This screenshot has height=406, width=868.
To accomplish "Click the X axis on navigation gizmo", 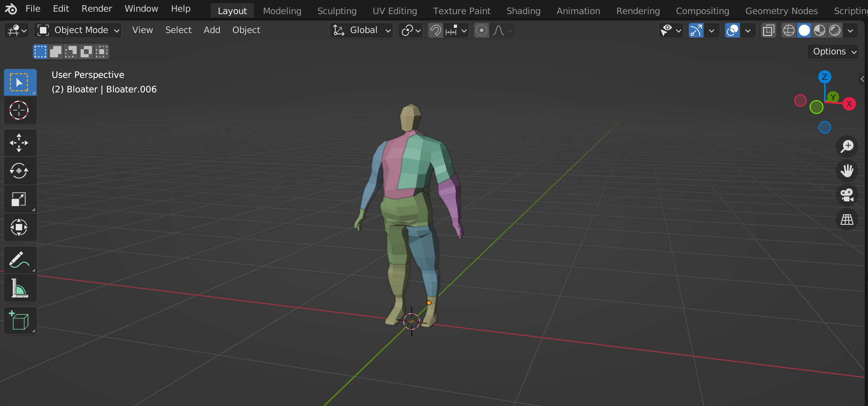I will (x=849, y=104).
